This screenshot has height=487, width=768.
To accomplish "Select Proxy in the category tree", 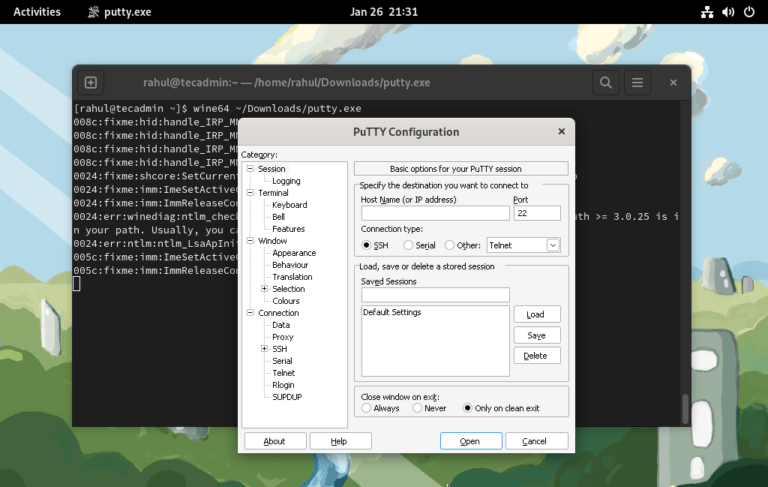I will (x=282, y=337).
